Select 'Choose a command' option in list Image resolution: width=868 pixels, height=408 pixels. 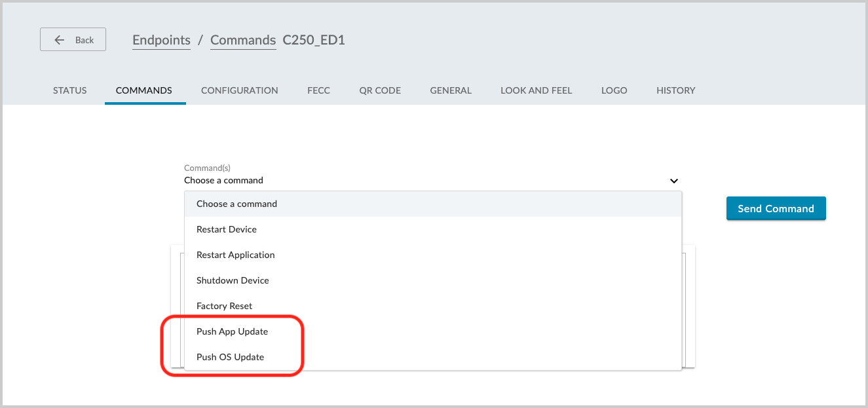pos(433,204)
